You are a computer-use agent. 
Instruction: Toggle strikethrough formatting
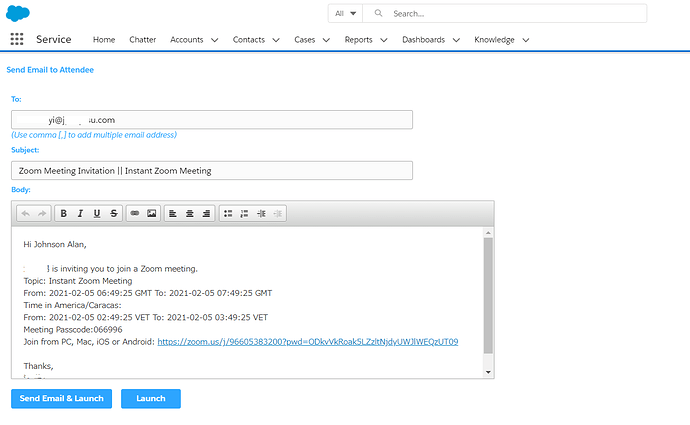(x=114, y=213)
